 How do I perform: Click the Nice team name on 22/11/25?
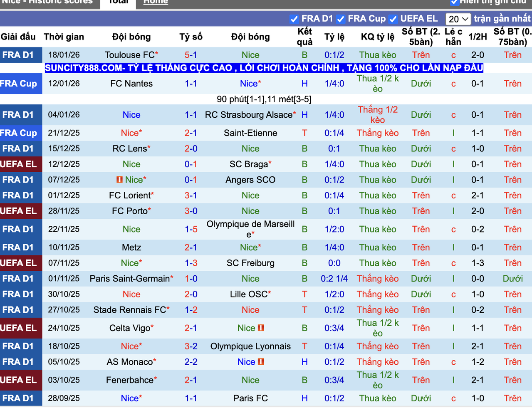coord(131,229)
